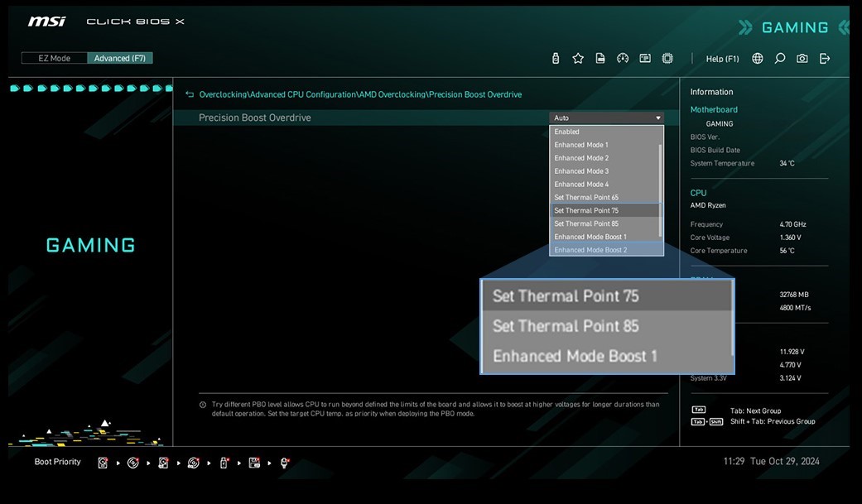Viewport: 862px width, 504px height.
Task: Choose Enhanced Mode Boost 1 in dropdown list
Action: click(604, 237)
